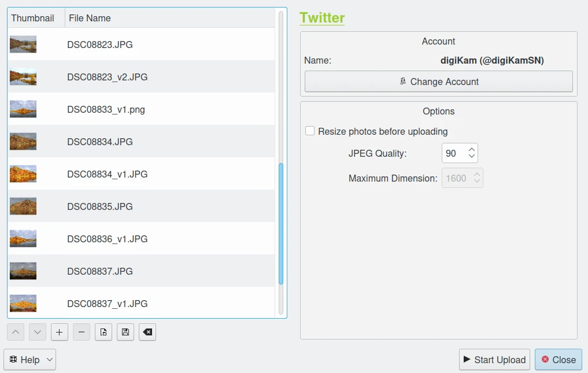Open the Help dropdown menu
Viewport: 588px width, 373px height.
click(x=30, y=360)
